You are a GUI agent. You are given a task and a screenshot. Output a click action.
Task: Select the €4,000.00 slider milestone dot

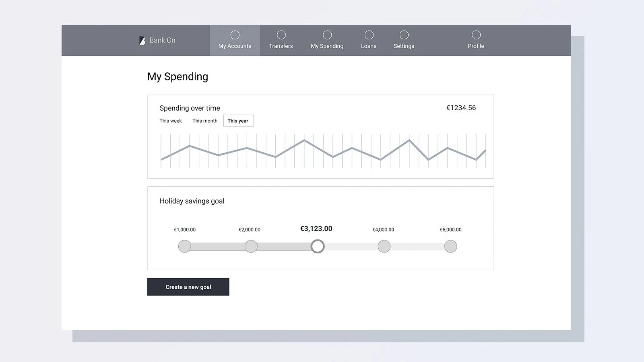click(x=384, y=246)
